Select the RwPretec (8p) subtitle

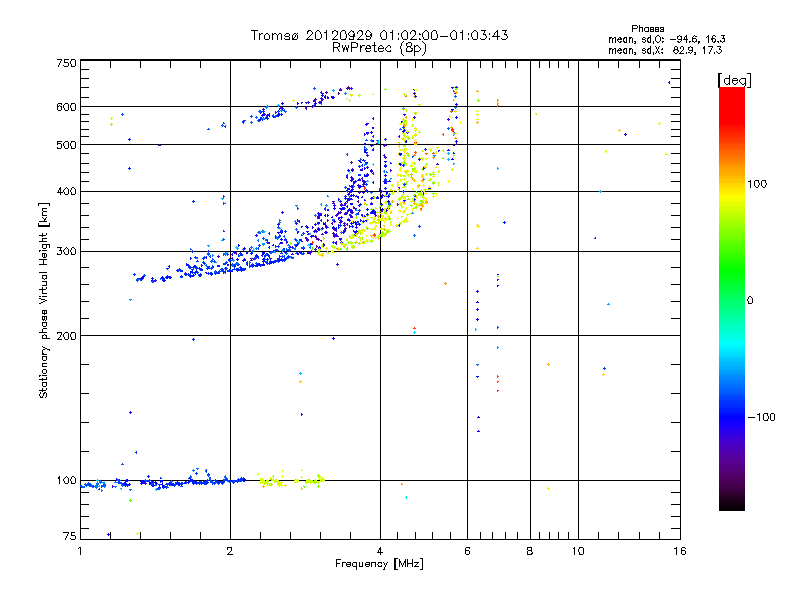click(x=379, y=48)
